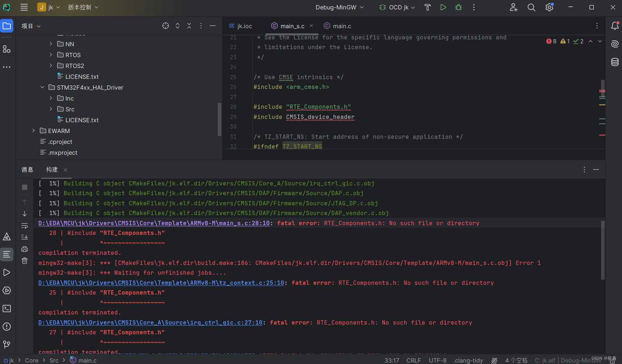Expand the Inc folder
Screen dimensions: 622x364
(51, 98)
